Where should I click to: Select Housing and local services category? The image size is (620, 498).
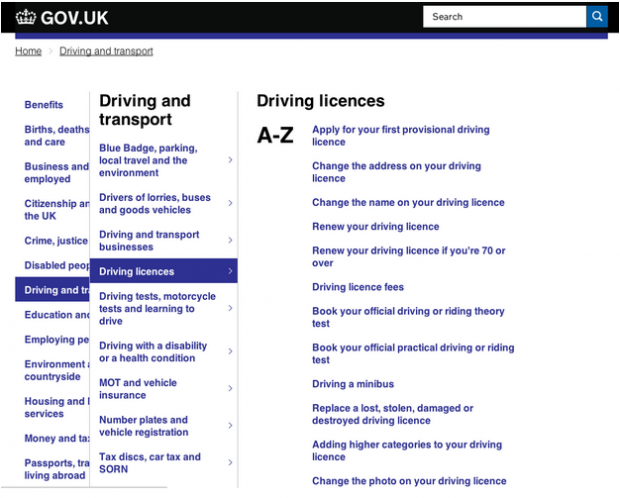click(x=57, y=407)
